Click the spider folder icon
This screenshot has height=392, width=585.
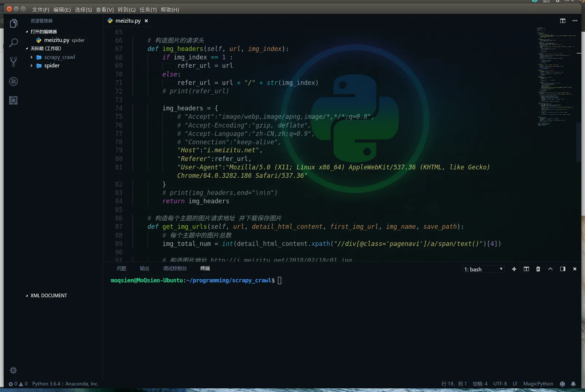pos(39,66)
